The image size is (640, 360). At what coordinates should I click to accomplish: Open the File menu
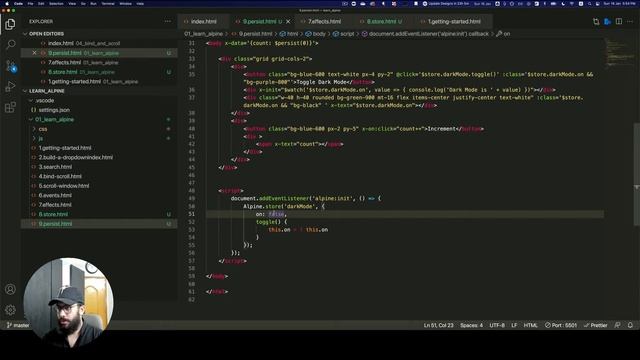click(30, 3)
